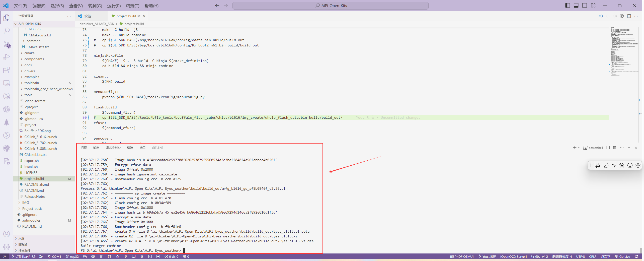644x261 pixels.
Task: Click UTF-8 encoding in status bar
Action: point(580,256)
